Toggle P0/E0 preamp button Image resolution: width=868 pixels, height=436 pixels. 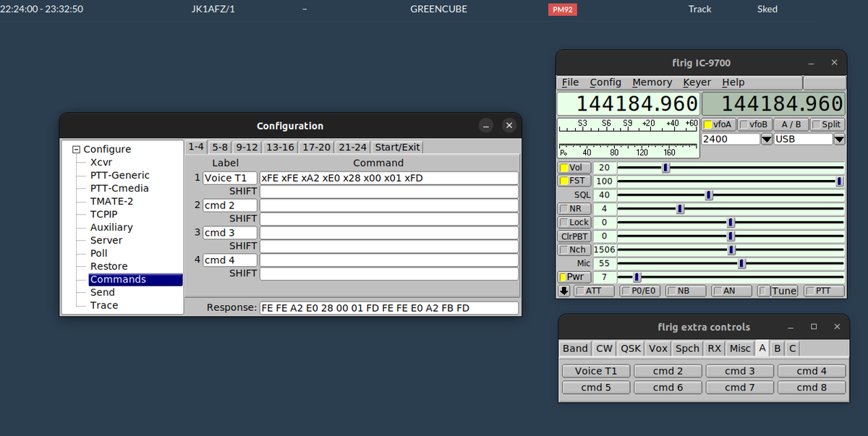pyautogui.click(x=640, y=291)
